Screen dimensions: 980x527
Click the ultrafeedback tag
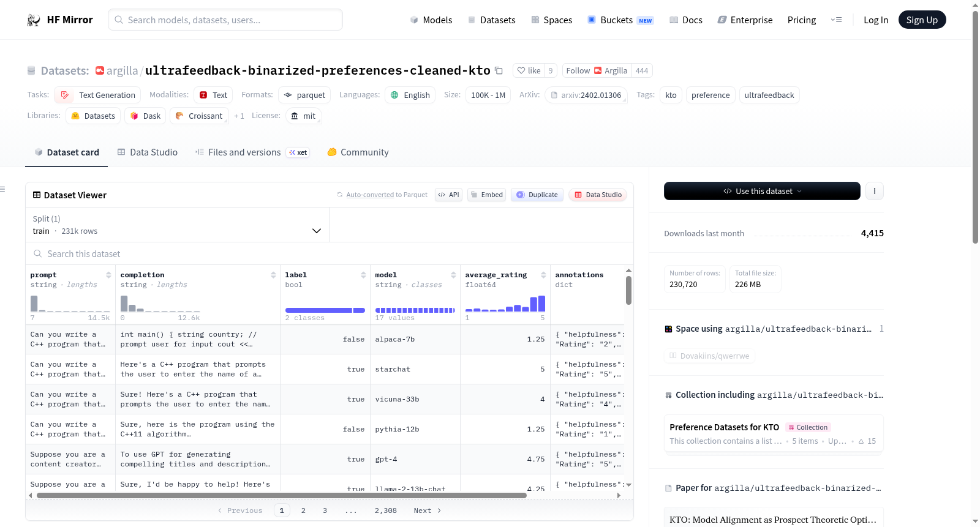pos(769,95)
